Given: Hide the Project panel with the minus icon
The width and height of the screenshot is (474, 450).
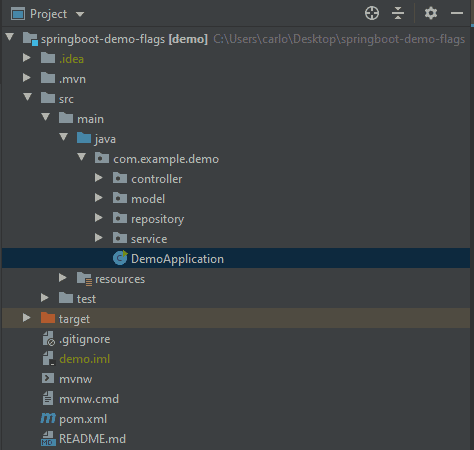Looking at the screenshot, I should pyautogui.click(x=457, y=14).
